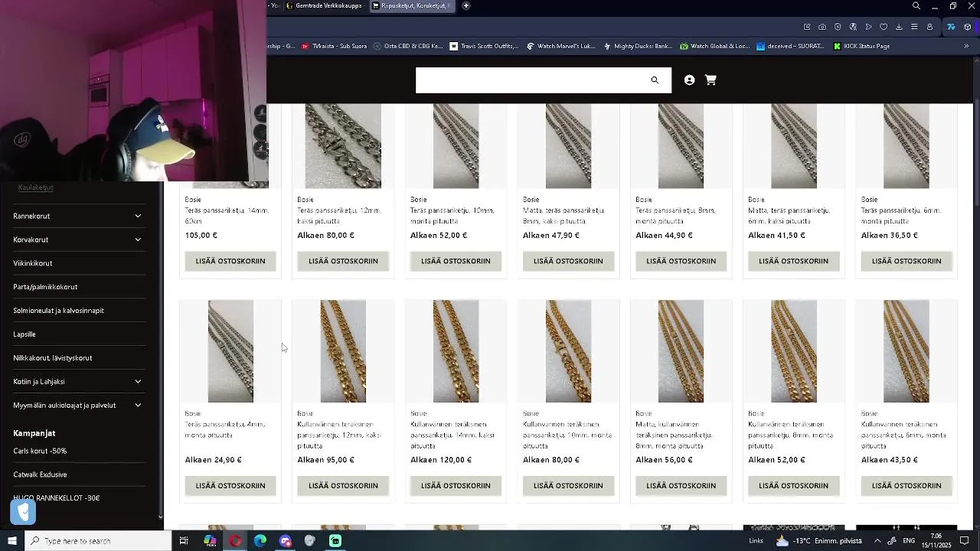Open the Kick app icon in taskbar

coord(335,541)
